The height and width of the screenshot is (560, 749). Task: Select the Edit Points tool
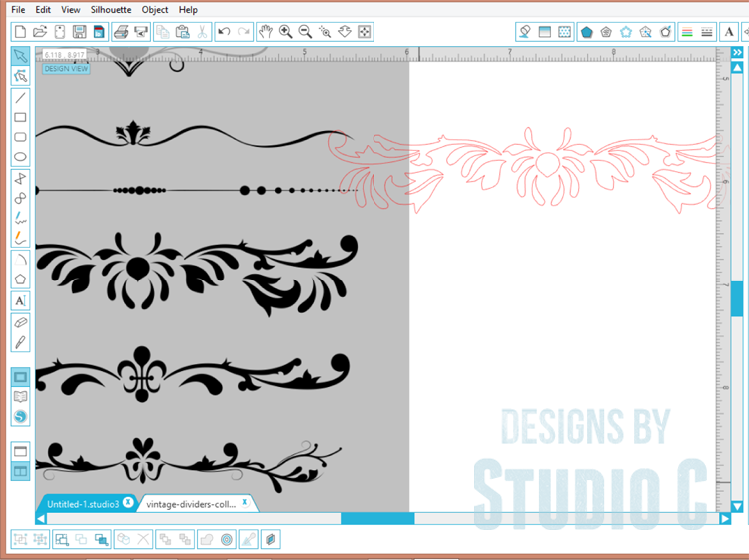tap(20, 76)
